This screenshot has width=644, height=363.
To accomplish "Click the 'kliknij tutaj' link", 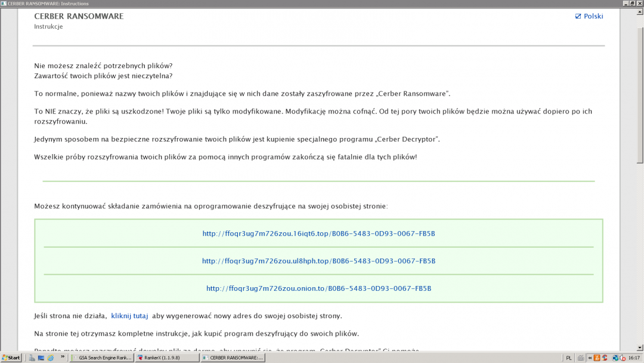I will [x=129, y=316].
